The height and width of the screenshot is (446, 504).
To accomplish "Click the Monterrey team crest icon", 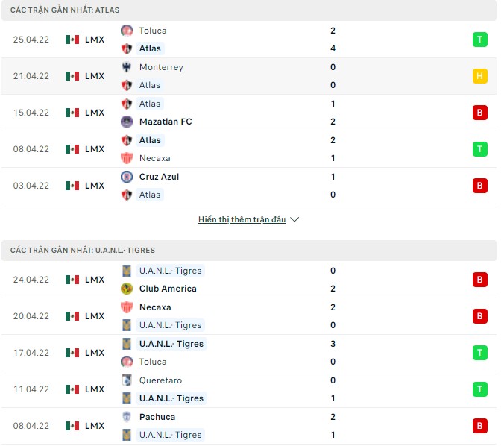I will pos(127,67).
